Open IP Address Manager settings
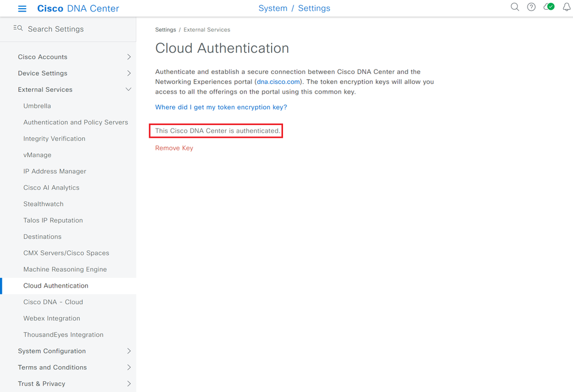Viewport: 573px width, 392px height. click(x=55, y=172)
